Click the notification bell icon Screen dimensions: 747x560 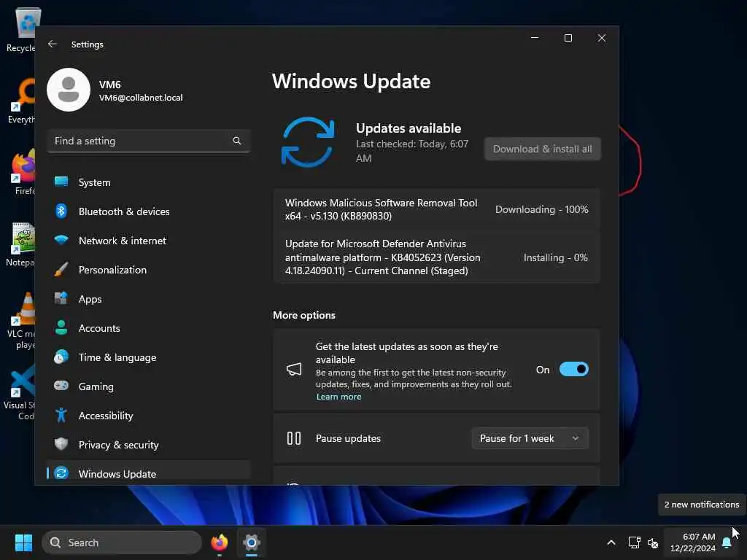[x=727, y=542]
